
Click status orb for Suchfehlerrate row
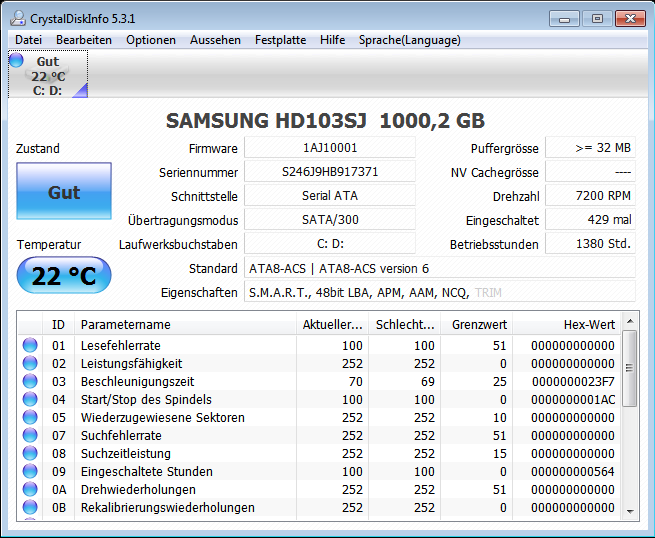click(x=30, y=435)
